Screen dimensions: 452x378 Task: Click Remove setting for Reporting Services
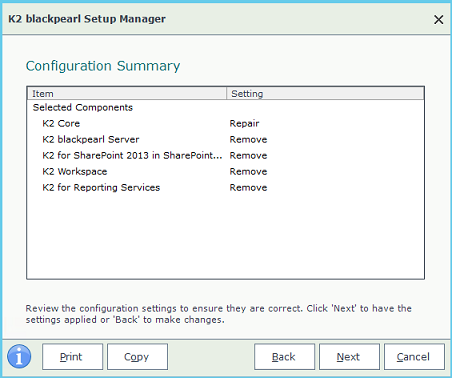(248, 187)
